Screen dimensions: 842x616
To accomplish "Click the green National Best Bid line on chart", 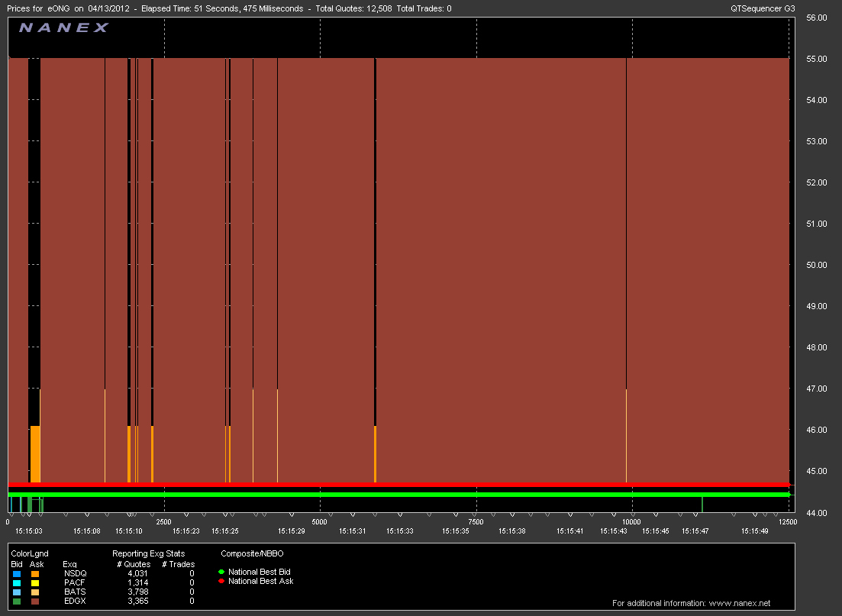I will pyautogui.click(x=398, y=494).
